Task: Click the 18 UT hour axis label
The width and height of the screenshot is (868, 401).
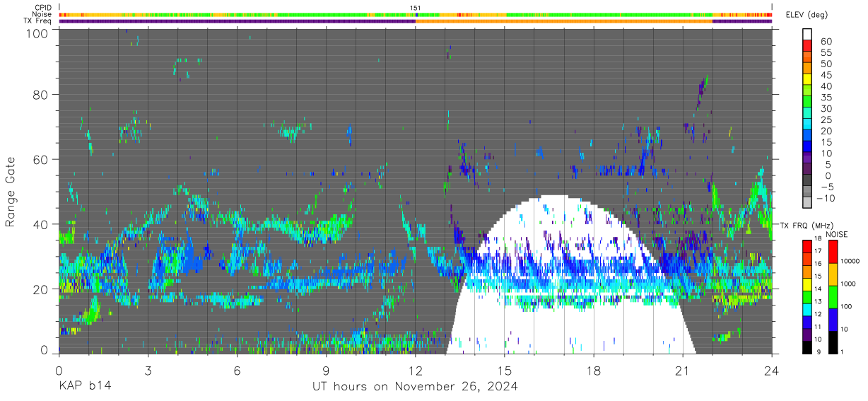Action: 594,370
